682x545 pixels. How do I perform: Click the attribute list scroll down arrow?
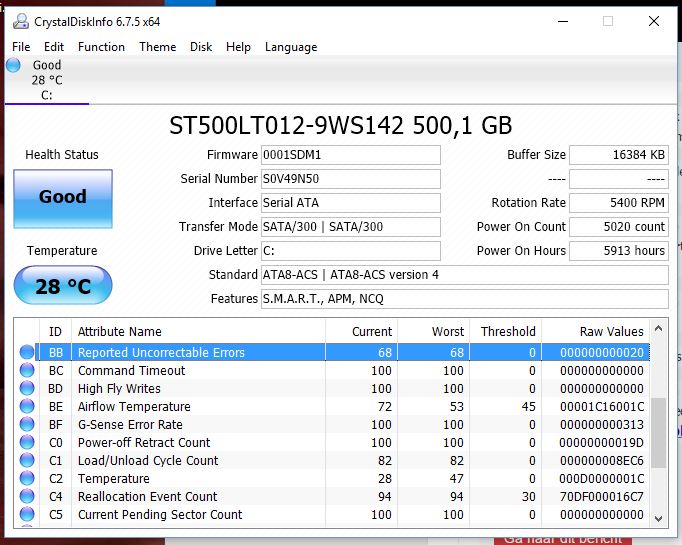tap(659, 518)
